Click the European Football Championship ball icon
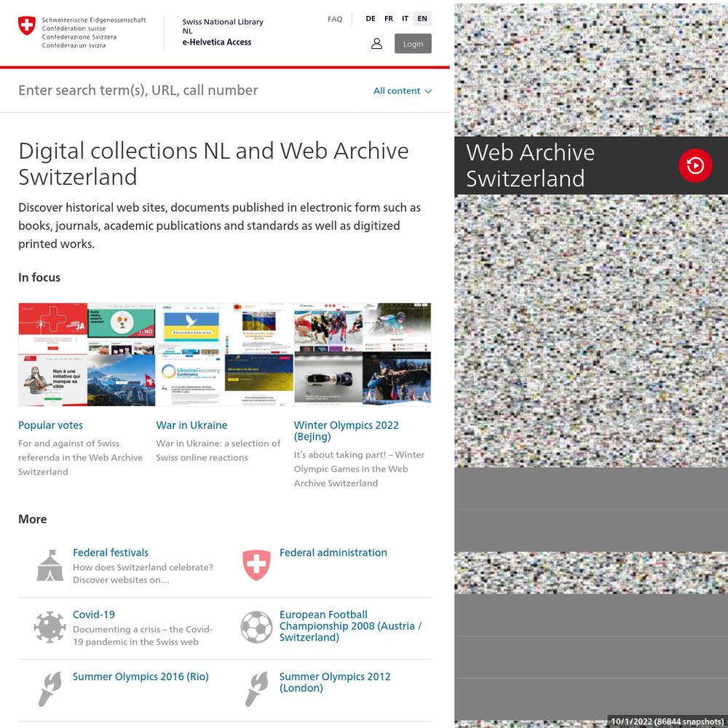The height and width of the screenshot is (728, 728). point(256,628)
